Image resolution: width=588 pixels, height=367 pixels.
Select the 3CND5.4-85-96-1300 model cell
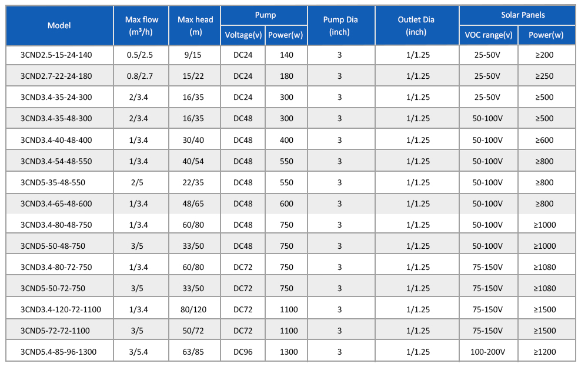(58, 352)
